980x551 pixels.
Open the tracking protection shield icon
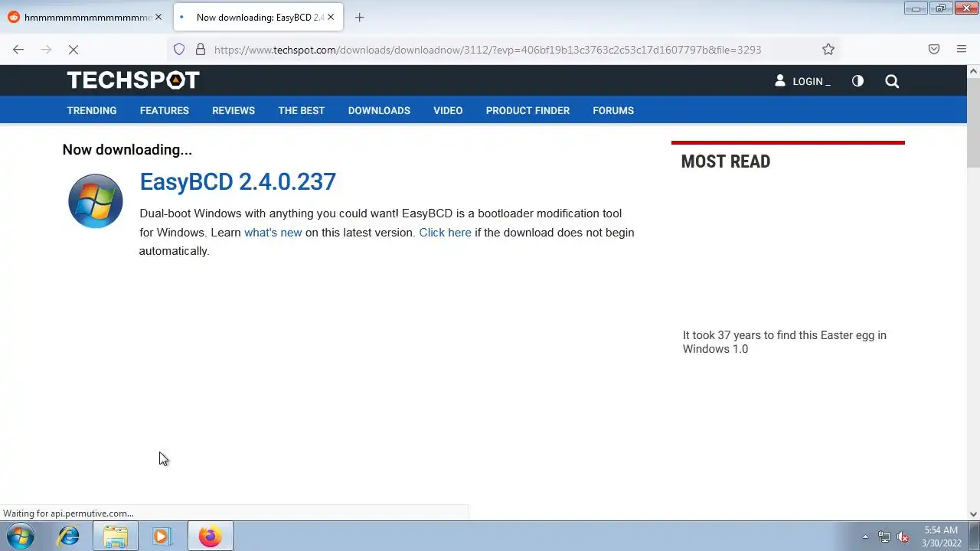(179, 50)
